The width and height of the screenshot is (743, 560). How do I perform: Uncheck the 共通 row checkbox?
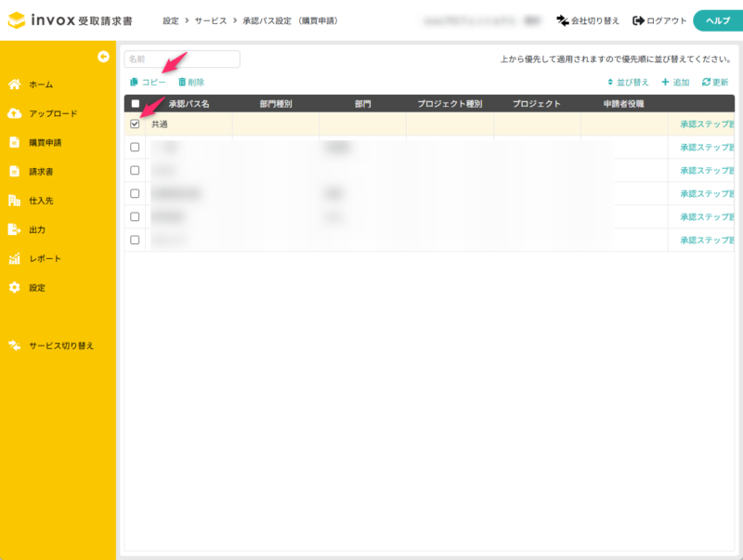tap(136, 124)
